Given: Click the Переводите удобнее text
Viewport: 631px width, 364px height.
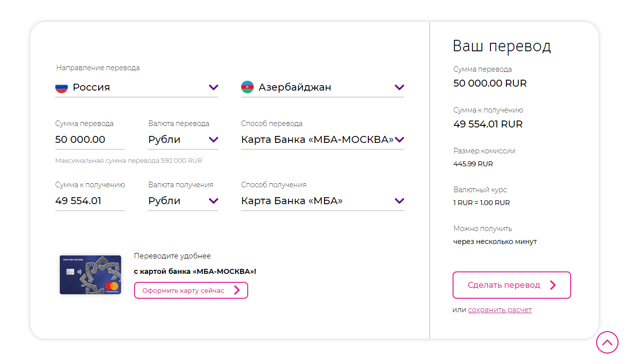Looking at the screenshot, I should click(x=172, y=256).
